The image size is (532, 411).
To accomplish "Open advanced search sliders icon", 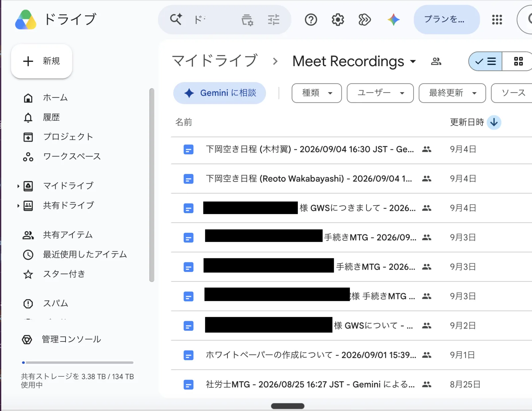I will point(273,20).
